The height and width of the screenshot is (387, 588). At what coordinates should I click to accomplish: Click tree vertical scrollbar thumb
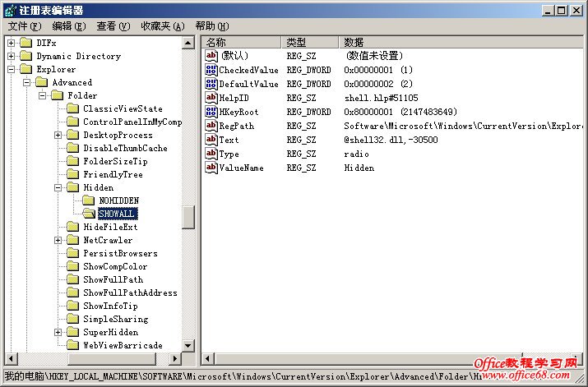[188, 217]
